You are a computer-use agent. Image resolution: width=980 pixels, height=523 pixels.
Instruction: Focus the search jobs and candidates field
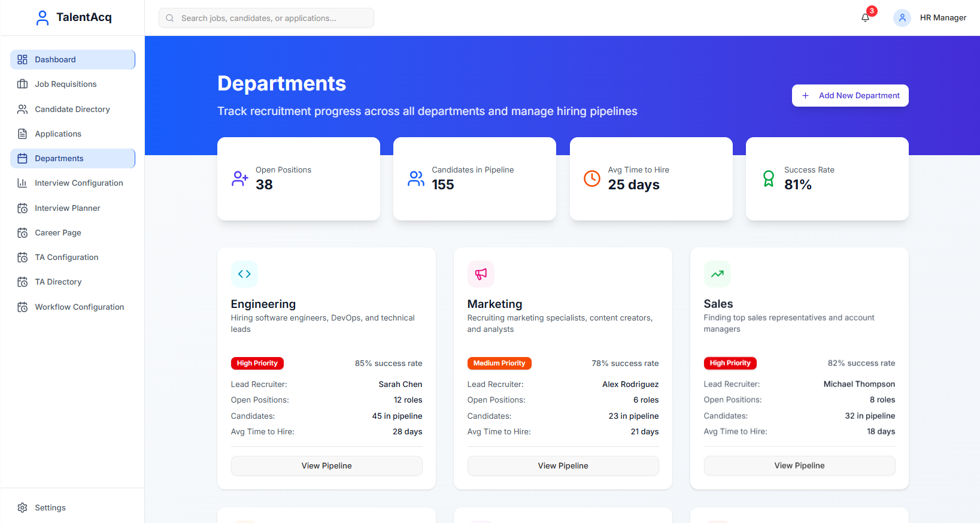coord(266,18)
